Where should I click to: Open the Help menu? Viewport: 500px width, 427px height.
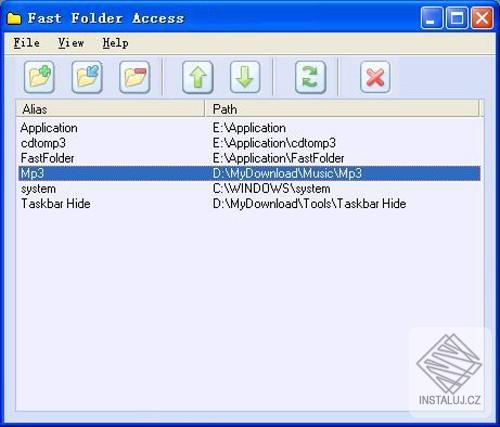pyautogui.click(x=115, y=43)
